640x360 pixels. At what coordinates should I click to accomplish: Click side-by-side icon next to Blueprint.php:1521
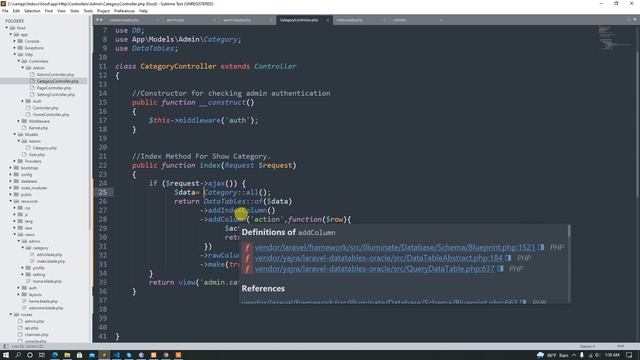[x=541, y=247]
